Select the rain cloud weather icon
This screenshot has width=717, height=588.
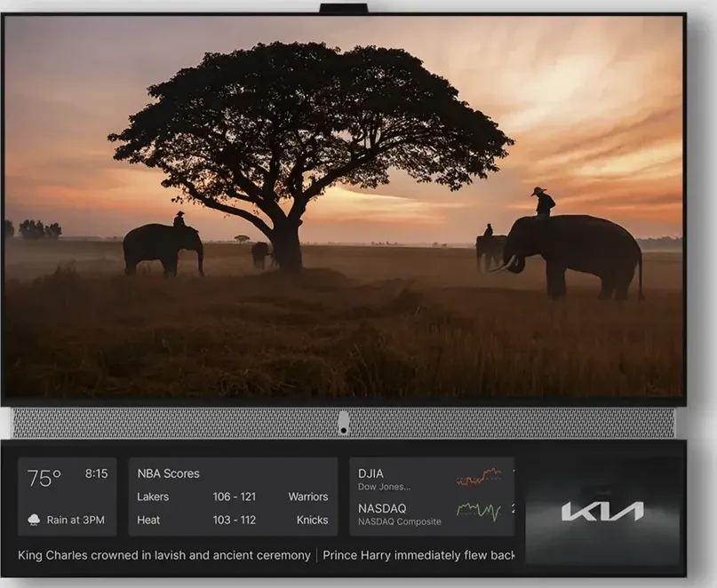click(34, 520)
